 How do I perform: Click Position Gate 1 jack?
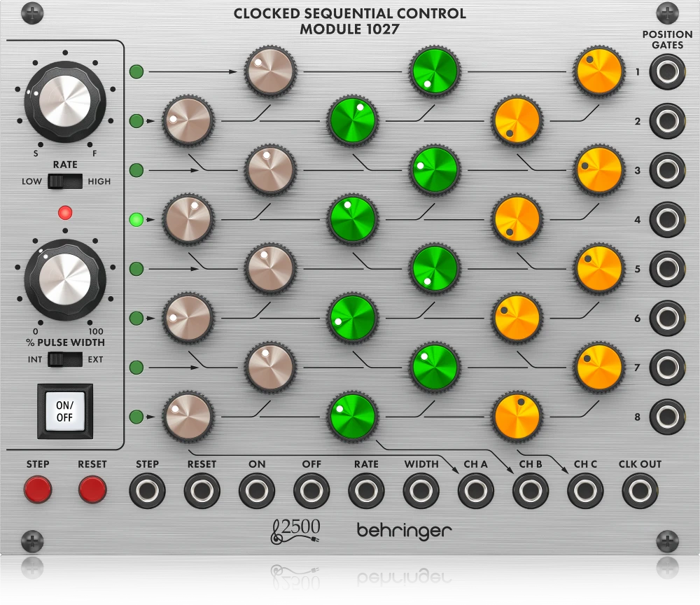click(667, 71)
